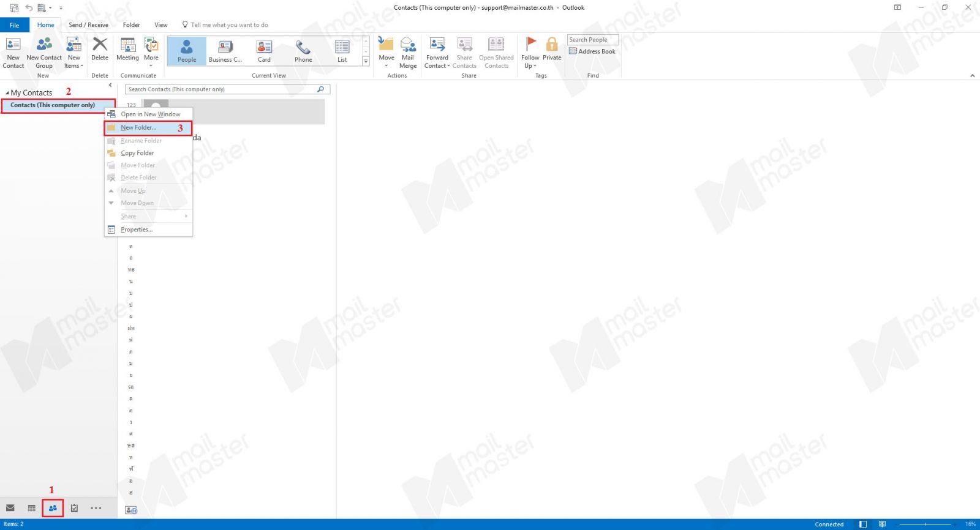Viewport: 980px width, 530px height.
Task: Customize the Quick Access Toolbar dropdown
Action: point(61,8)
